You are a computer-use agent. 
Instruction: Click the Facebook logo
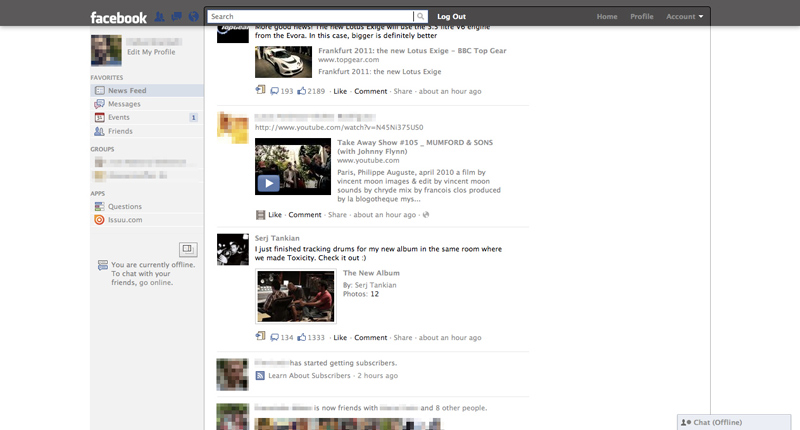pyautogui.click(x=118, y=18)
